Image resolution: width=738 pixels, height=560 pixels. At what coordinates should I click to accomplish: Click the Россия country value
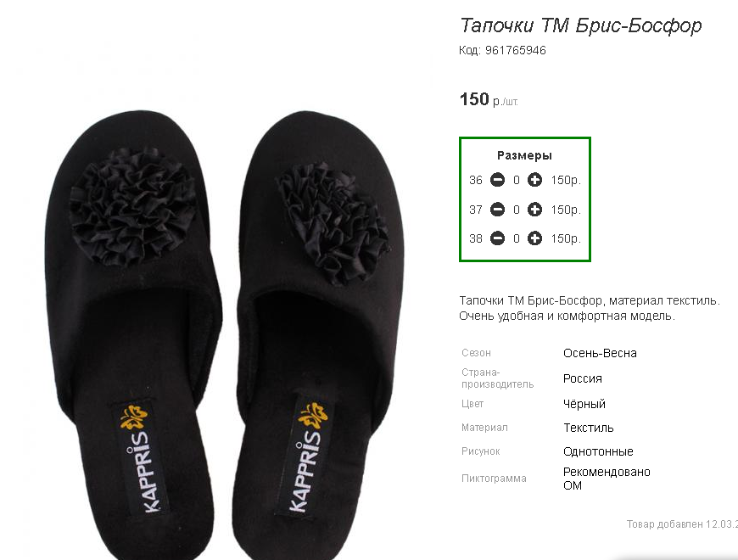click(582, 378)
